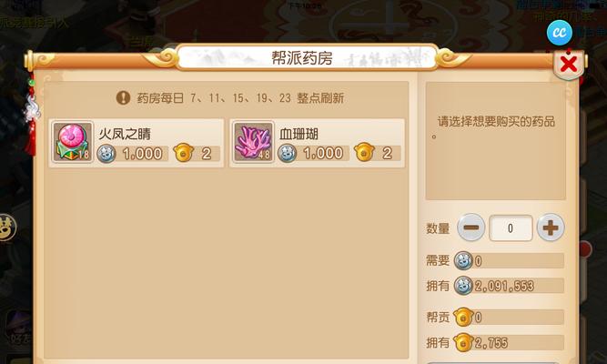Select the 火凤之睛 item name row
Screen dimensions: 607x364
pyautogui.click(x=136, y=143)
